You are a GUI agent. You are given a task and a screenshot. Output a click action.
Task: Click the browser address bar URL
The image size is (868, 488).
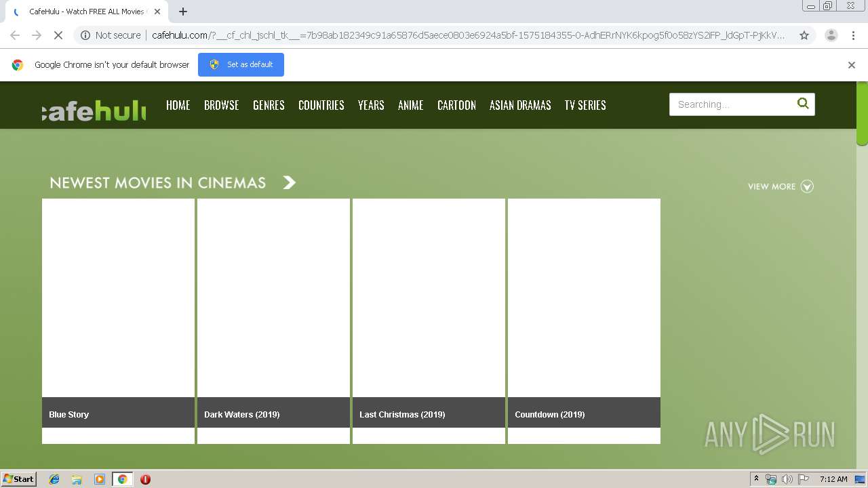click(x=468, y=35)
